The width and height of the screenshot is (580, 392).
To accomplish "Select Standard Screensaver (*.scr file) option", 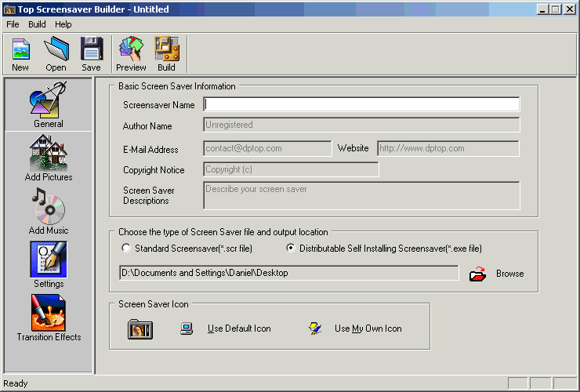I will (x=126, y=249).
